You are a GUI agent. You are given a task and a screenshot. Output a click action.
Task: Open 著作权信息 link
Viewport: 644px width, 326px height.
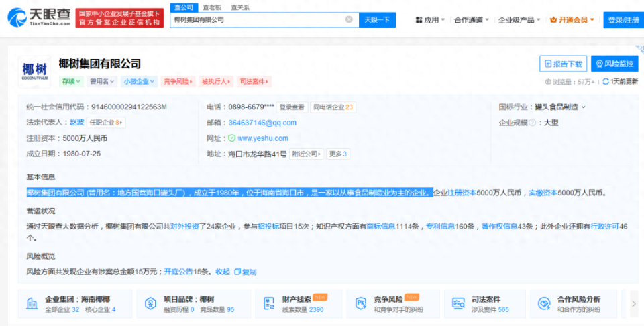click(x=499, y=226)
